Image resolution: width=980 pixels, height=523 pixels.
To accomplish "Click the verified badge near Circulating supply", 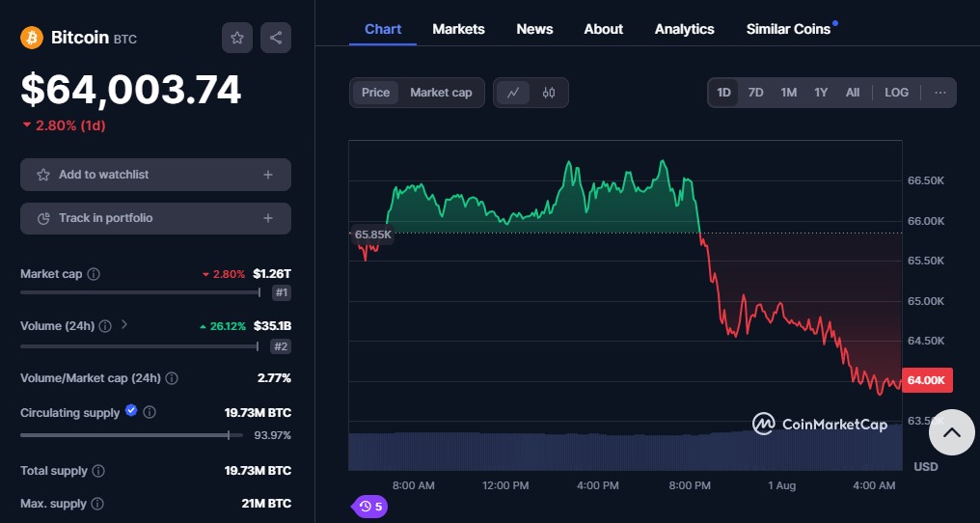I will point(130,410).
